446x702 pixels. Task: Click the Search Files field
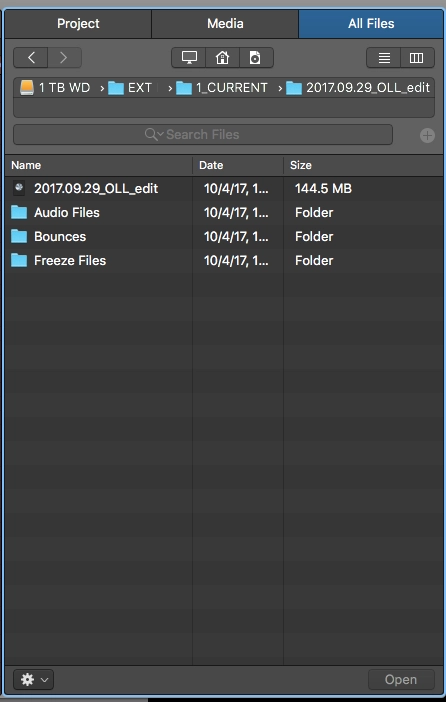[x=203, y=134]
